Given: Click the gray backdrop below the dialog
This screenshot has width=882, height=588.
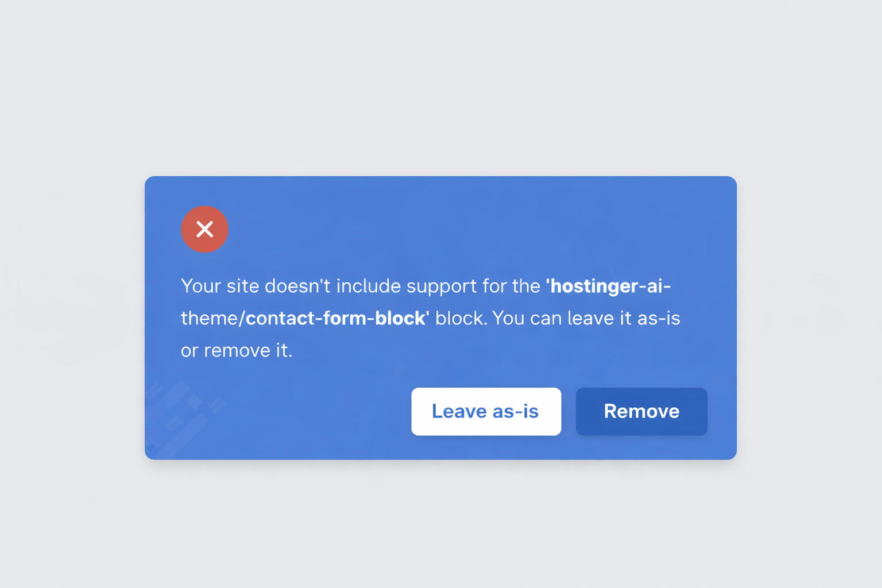Looking at the screenshot, I should click(x=441, y=523).
